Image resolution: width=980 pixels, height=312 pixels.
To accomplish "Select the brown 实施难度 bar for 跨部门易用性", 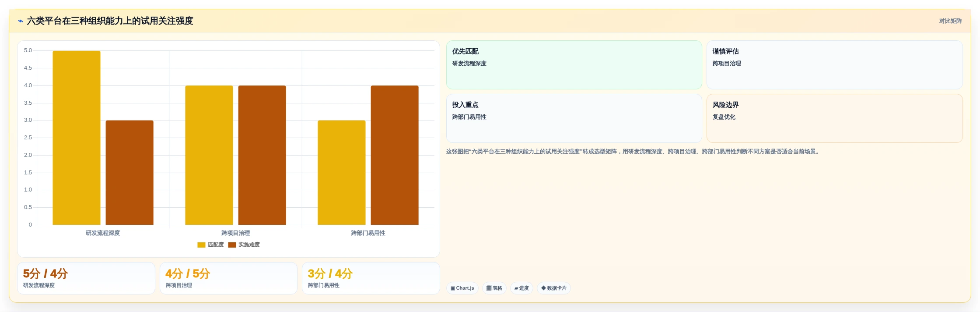I will click(395, 155).
